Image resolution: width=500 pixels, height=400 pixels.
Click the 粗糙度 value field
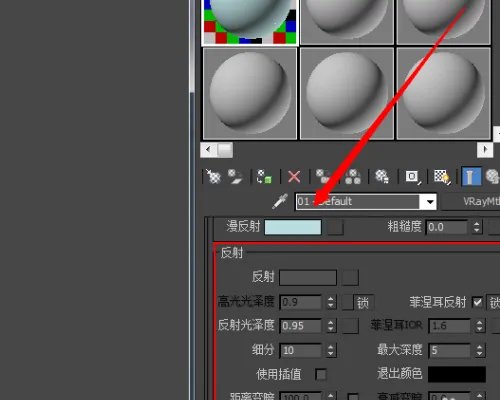(447, 227)
